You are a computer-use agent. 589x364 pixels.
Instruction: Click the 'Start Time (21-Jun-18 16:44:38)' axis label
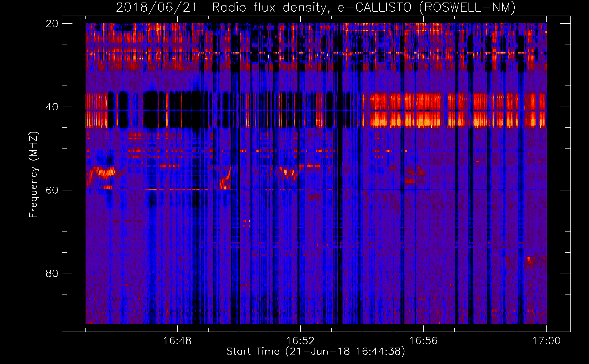315,352
